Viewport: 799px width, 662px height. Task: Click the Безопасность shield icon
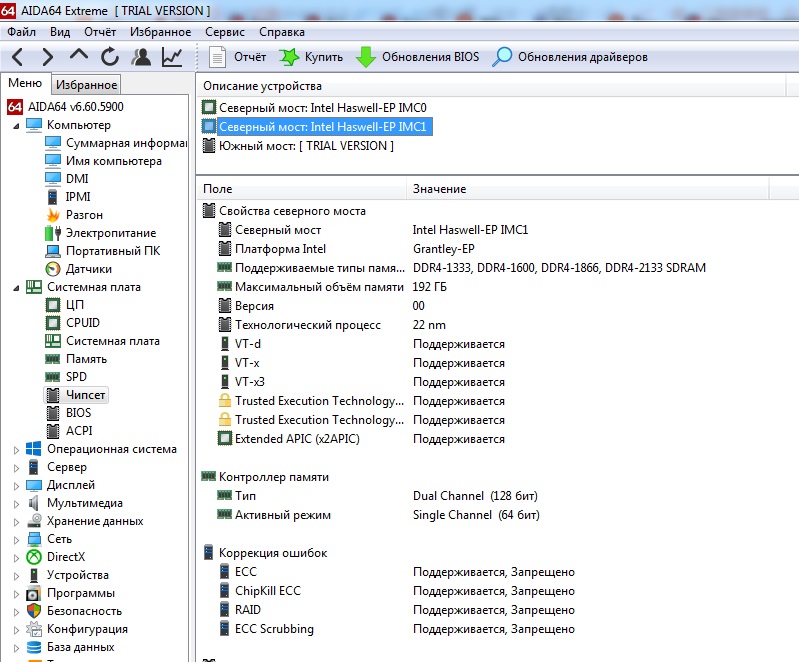coord(34,611)
